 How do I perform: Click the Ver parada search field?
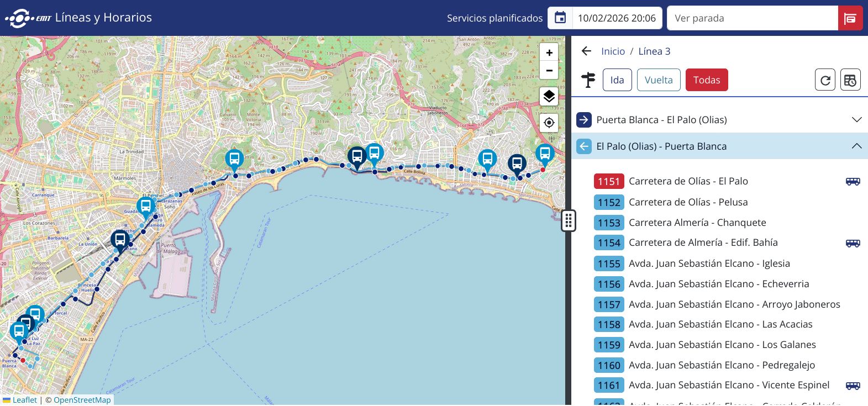(753, 18)
